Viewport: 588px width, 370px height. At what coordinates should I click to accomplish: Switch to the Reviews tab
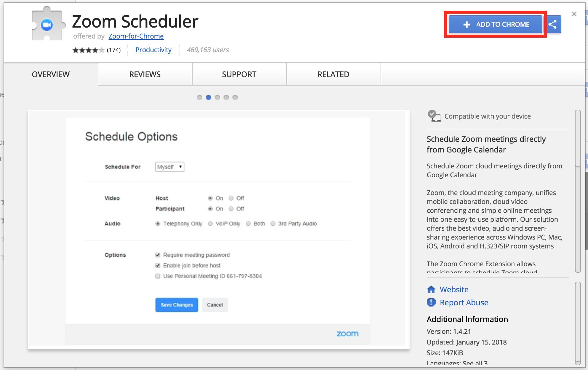coord(145,74)
